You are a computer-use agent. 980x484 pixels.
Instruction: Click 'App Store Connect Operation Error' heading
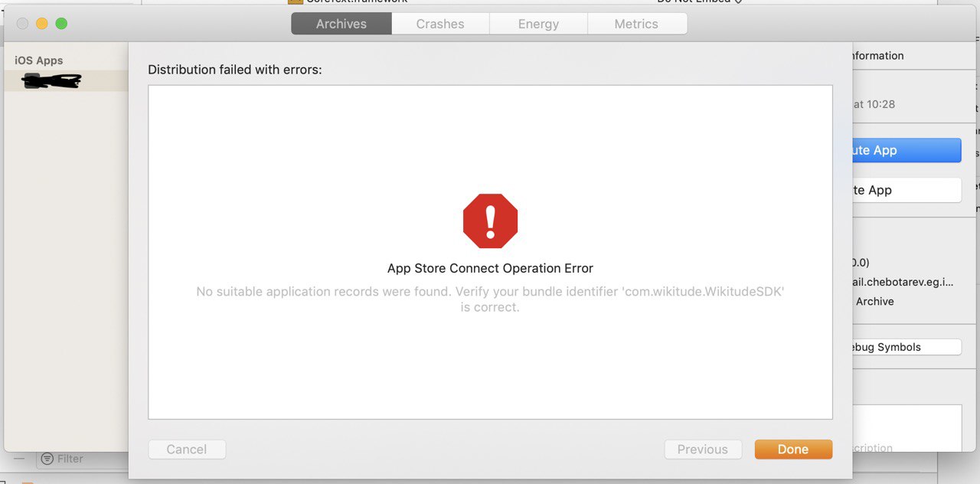click(491, 268)
